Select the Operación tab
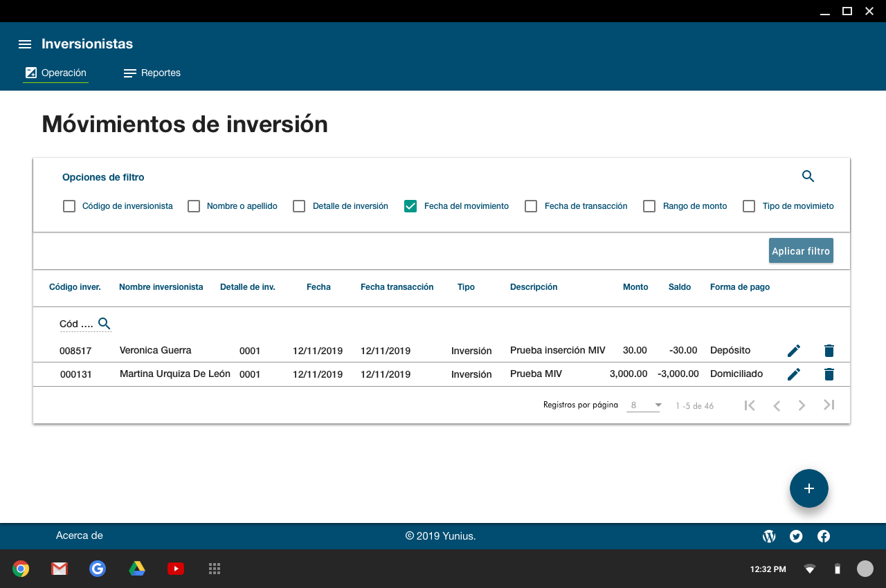This screenshot has width=886, height=588. (56, 73)
